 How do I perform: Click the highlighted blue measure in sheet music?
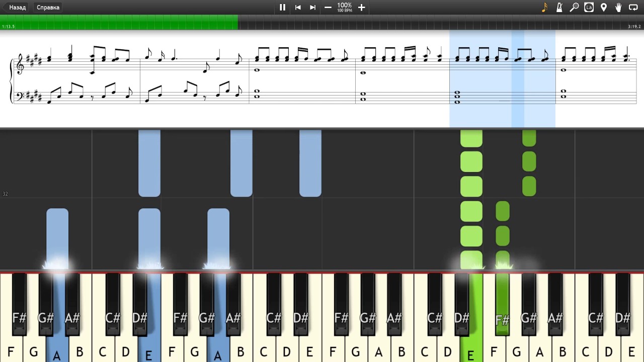[502, 78]
